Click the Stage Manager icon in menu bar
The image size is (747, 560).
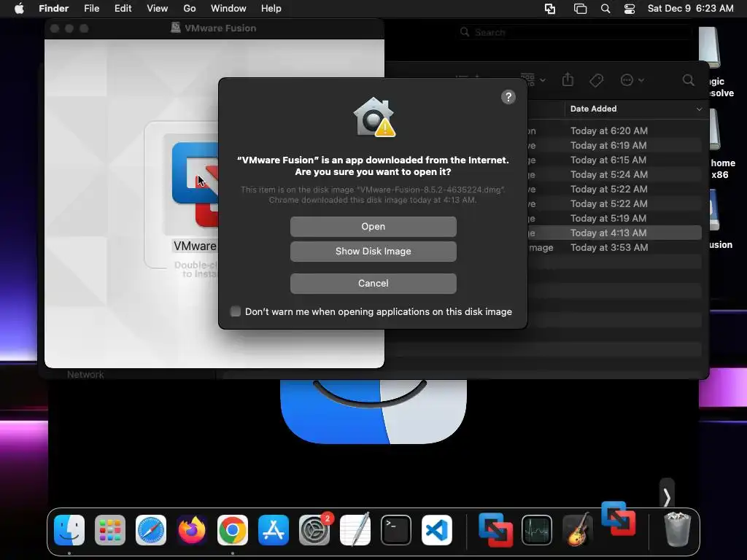(x=580, y=9)
